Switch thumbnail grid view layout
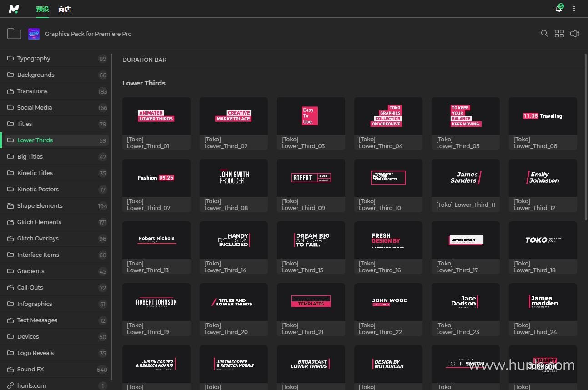 [x=559, y=34]
